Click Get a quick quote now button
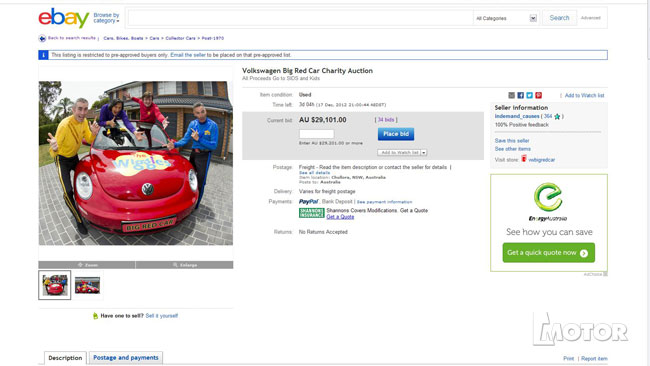 548,252
